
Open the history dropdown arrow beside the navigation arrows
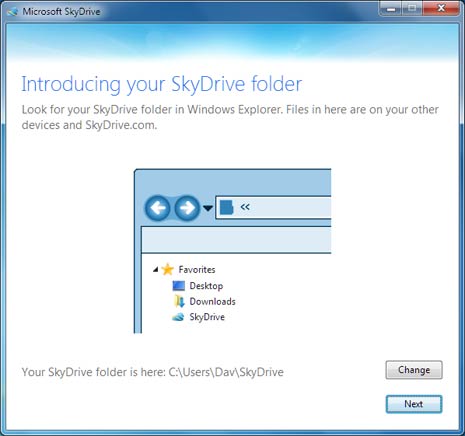208,208
